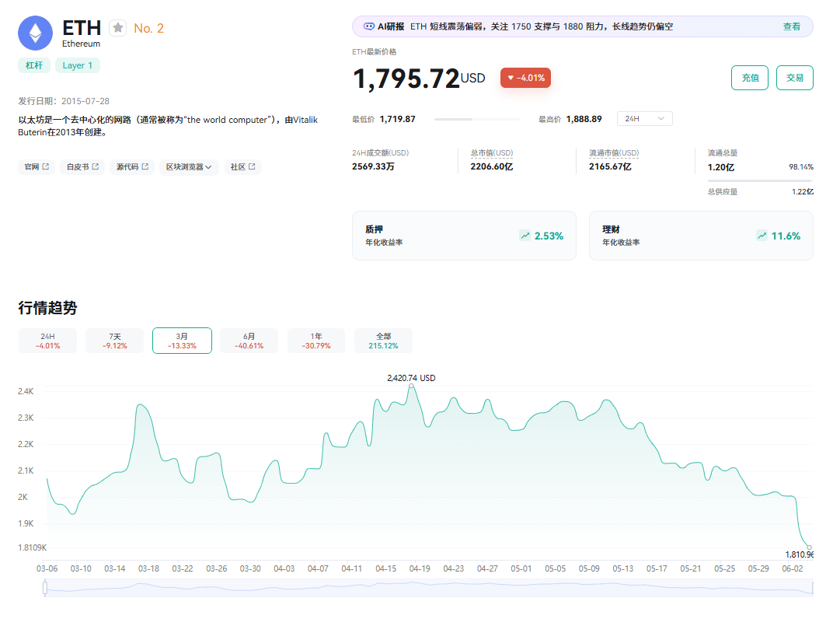Open the 社区 community link

242,166
